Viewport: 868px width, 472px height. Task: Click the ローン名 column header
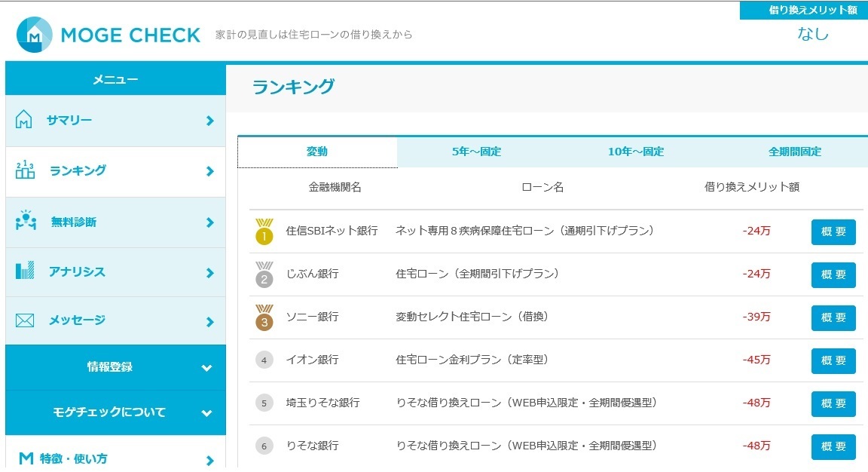pyautogui.click(x=542, y=187)
